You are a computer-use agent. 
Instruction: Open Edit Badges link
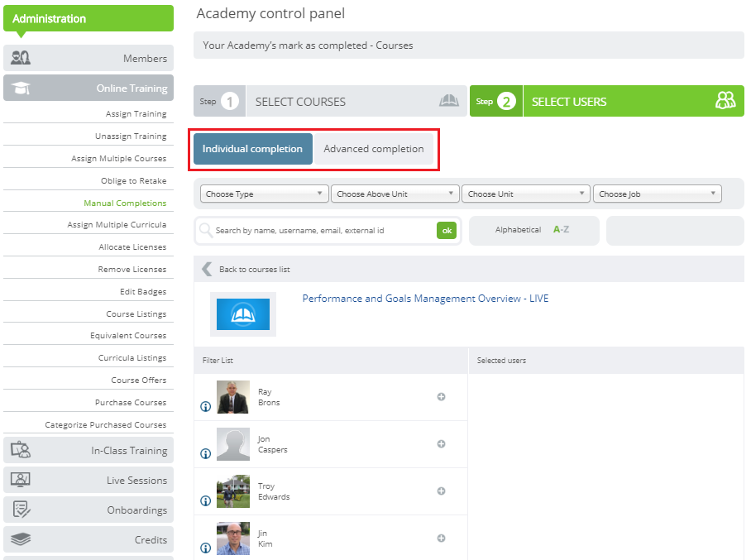click(x=143, y=292)
